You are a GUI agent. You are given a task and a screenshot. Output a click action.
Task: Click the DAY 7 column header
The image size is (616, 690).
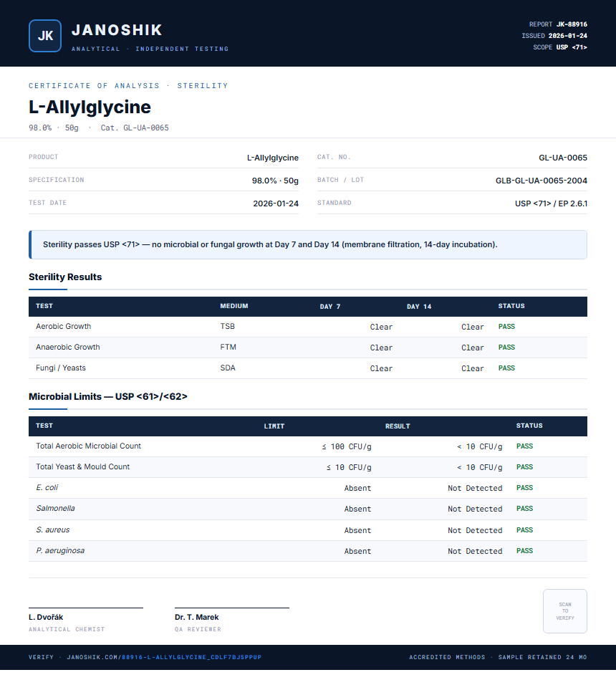click(x=330, y=306)
